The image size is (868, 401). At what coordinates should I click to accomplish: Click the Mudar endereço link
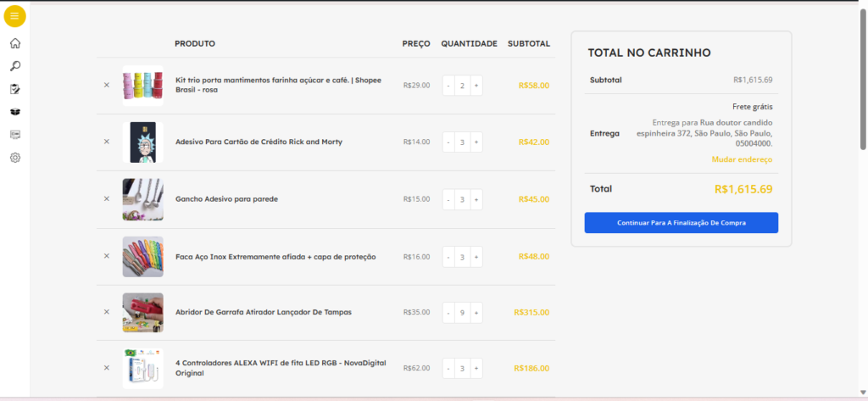click(742, 159)
